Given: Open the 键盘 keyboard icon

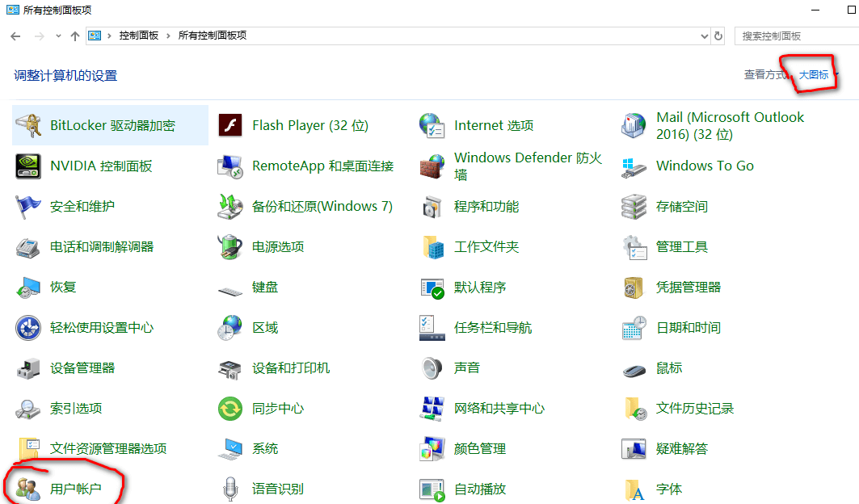Looking at the screenshot, I should pyautogui.click(x=230, y=290).
